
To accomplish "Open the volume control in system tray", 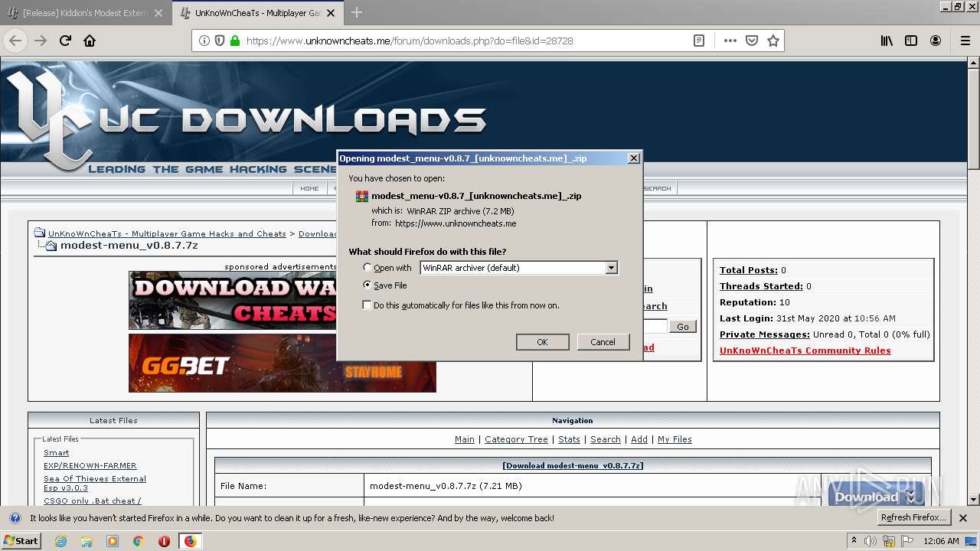I will pyautogui.click(x=870, y=541).
